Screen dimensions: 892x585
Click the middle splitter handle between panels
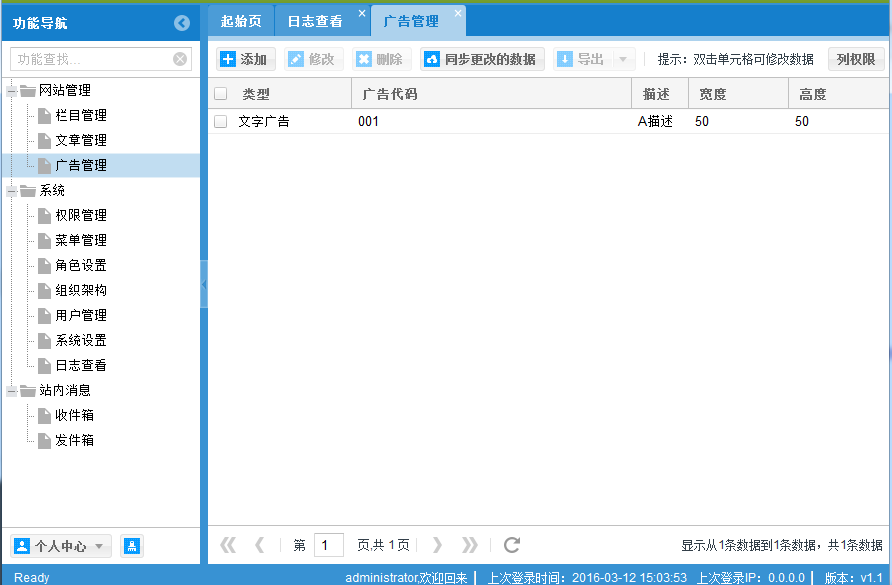204,285
